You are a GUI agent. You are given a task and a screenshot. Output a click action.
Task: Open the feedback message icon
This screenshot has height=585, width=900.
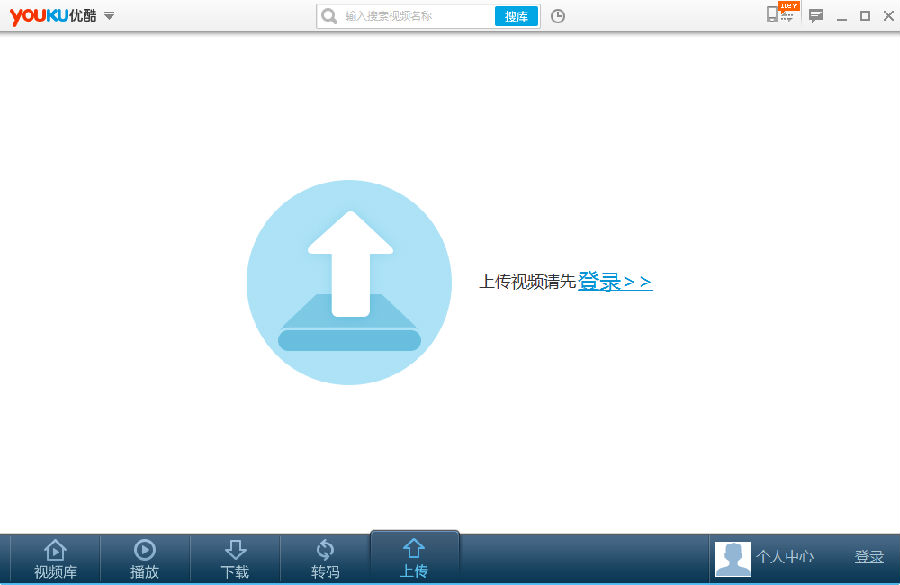[816, 16]
